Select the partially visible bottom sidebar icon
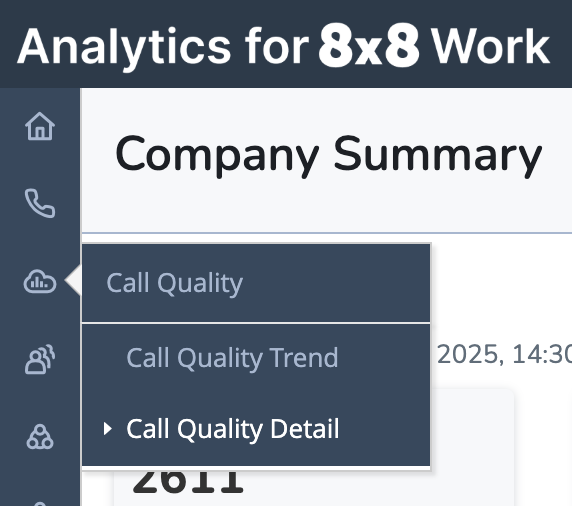This screenshot has height=506, width=572. pyautogui.click(x=40, y=503)
